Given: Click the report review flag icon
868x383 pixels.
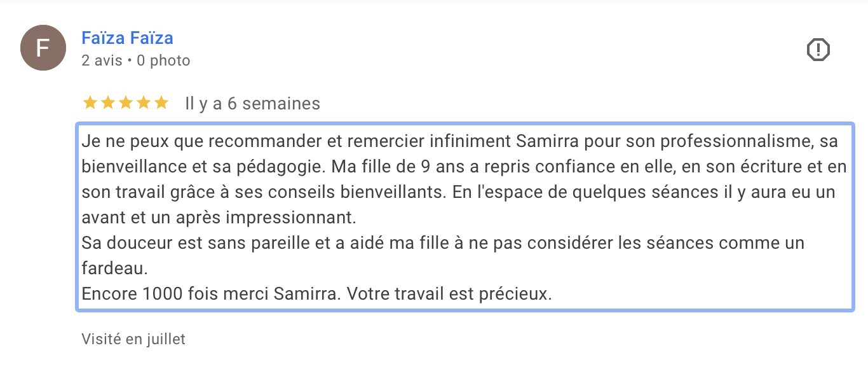Looking at the screenshot, I should tap(818, 50).
